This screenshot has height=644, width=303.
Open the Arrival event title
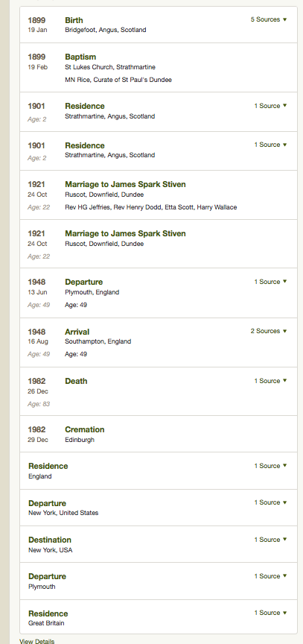tap(77, 332)
